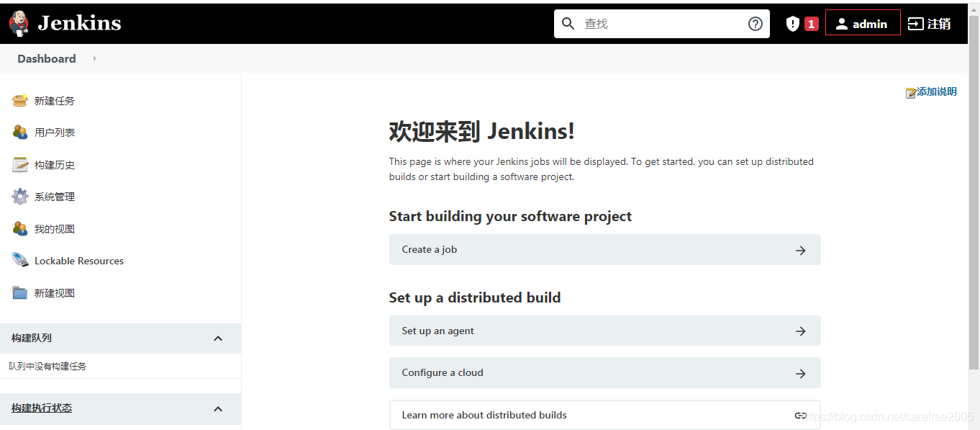The width and height of the screenshot is (980, 430).
Task: Click the Lockable Resources USB icon
Action: (x=20, y=260)
